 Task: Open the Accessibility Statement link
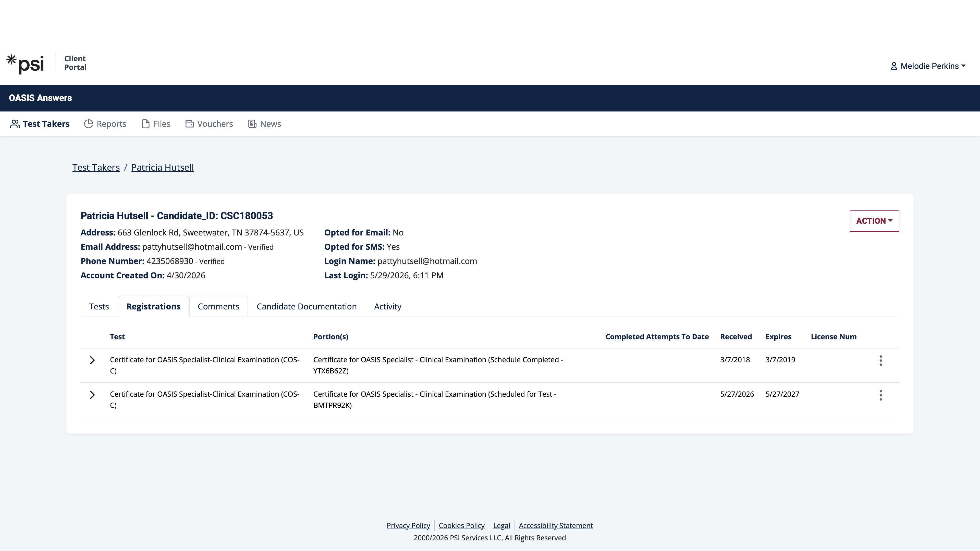556,525
